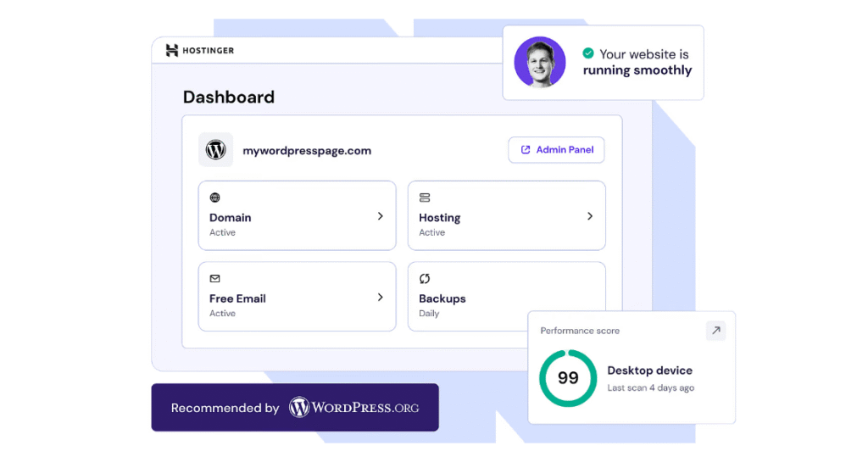Click 'Active' status under Domain
The width and height of the screenshot is (868, 468).
pos(223,232)
